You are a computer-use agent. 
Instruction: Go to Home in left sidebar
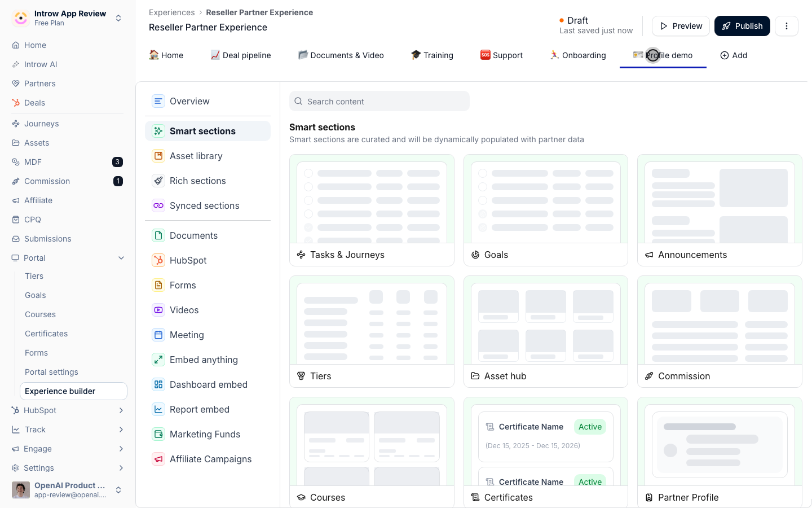pos(35,45)
